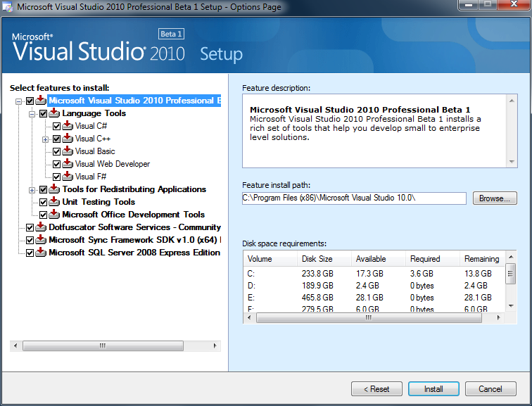The image size is (532, 406).
Task: Click up arrow of feature description scrollbar
Action: tap(512, 101)
